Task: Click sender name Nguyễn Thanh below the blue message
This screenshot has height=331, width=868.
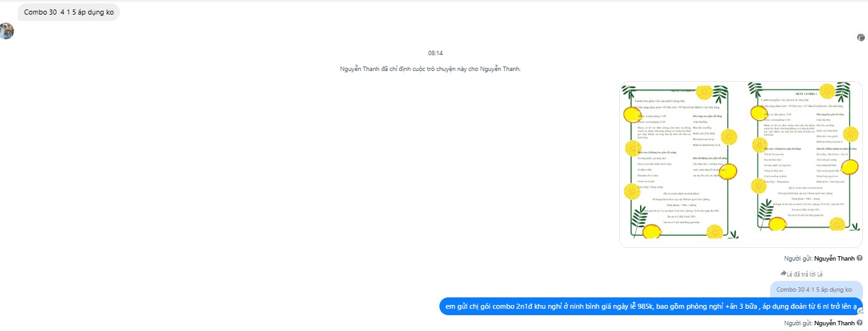Action: (834, 324)
